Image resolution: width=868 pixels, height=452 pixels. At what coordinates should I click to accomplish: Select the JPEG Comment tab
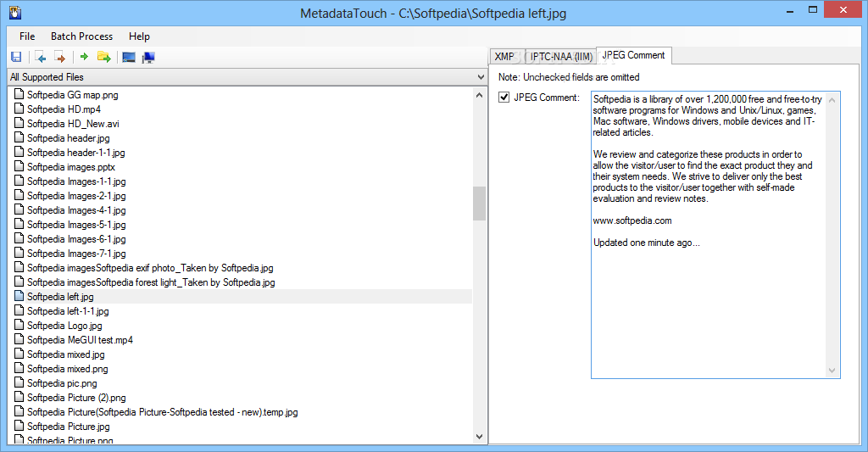(634, 55)
